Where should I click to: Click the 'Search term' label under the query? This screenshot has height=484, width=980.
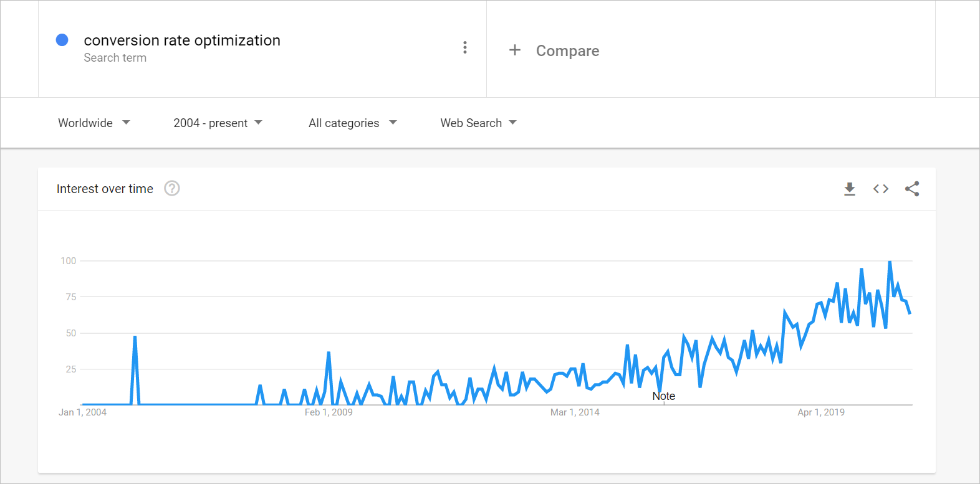pyautogui.click(x=115, y=57)
